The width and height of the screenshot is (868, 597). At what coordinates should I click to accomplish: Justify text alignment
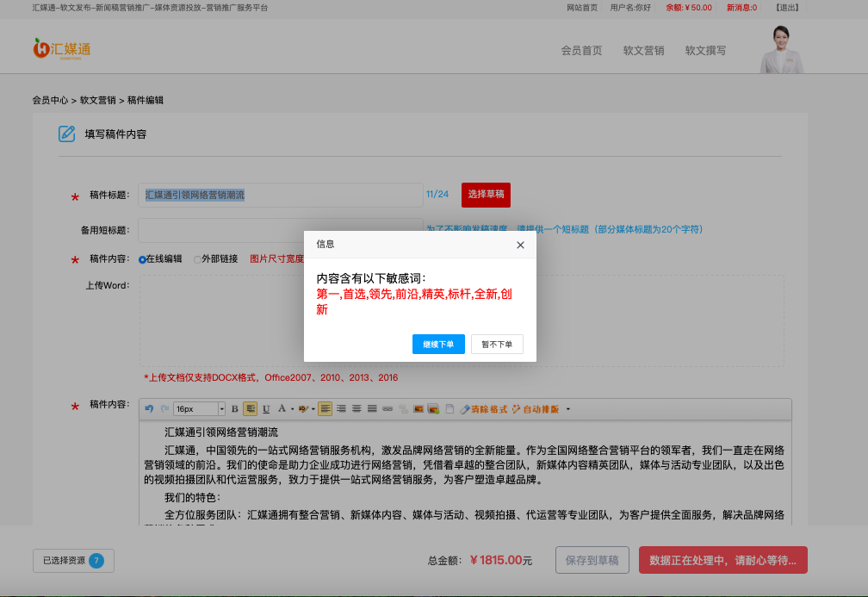[372, 408]
